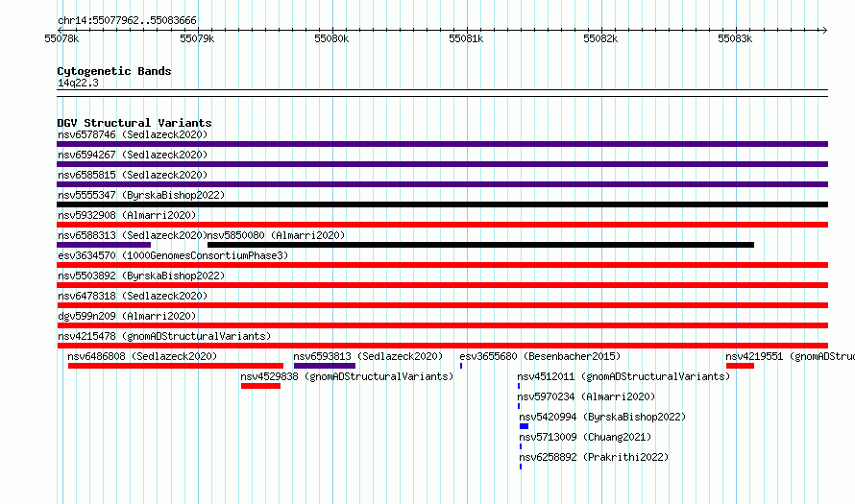Select the red bar under nsv4529838
Image resolution: width=855 pixels, height=504 pixels.
click(x=260, y=386)
